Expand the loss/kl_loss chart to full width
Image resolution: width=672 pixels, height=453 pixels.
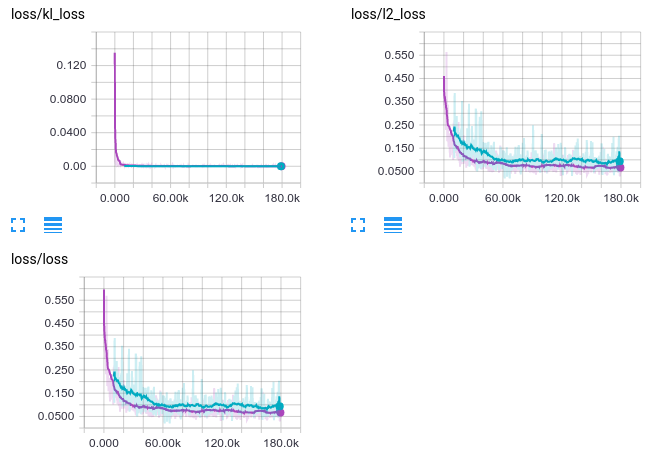18,225
